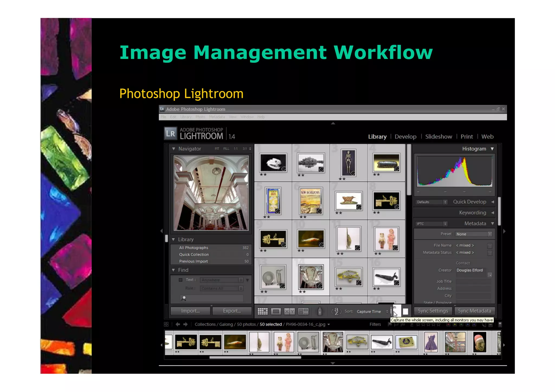The height and width of the screenshot is (392, 555).
Task: Open Compare view with the XY icon
Action: 289,311
